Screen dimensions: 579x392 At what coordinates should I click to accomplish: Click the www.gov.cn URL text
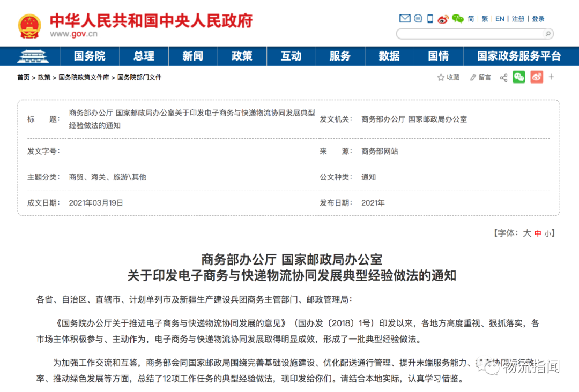74,34
